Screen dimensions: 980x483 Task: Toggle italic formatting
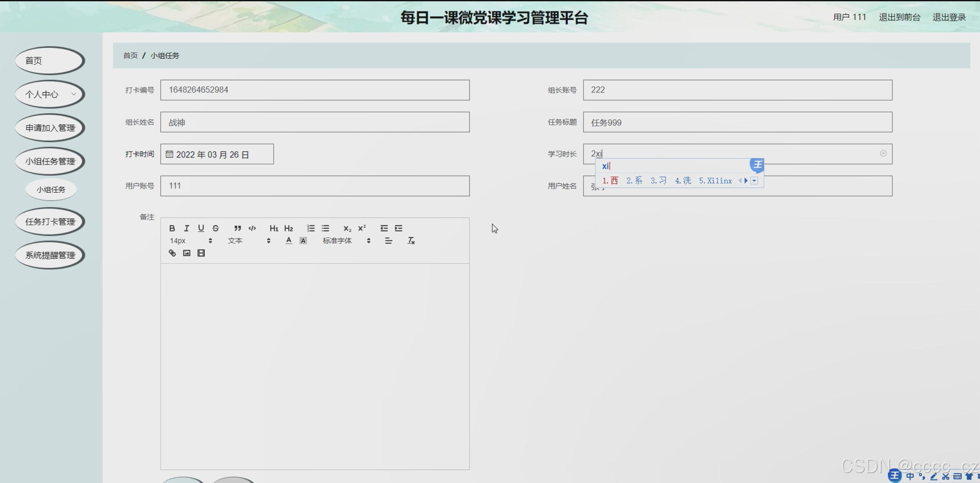click(187, 228)
